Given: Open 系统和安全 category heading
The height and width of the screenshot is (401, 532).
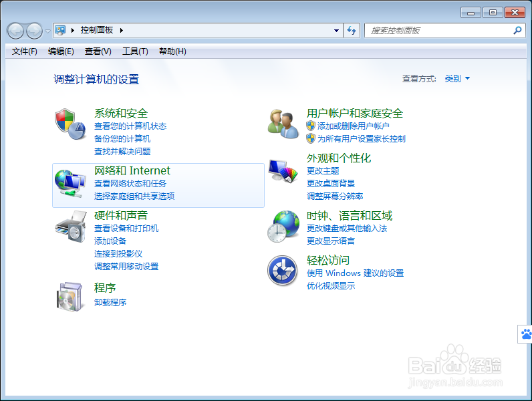Looking at the screenshot, I should (x=121, y=113).
